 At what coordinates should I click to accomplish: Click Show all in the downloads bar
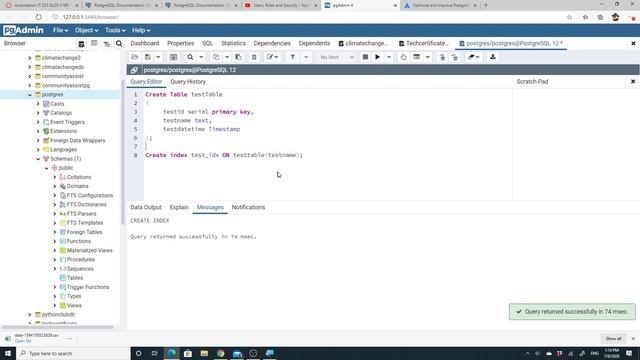[613, 339]
